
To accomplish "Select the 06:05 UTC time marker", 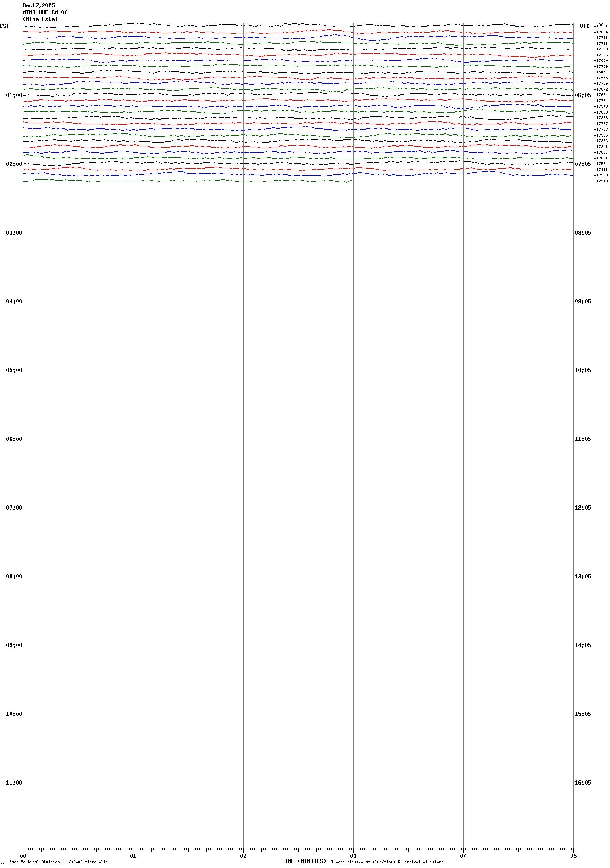I will click(x=583, y=95).
